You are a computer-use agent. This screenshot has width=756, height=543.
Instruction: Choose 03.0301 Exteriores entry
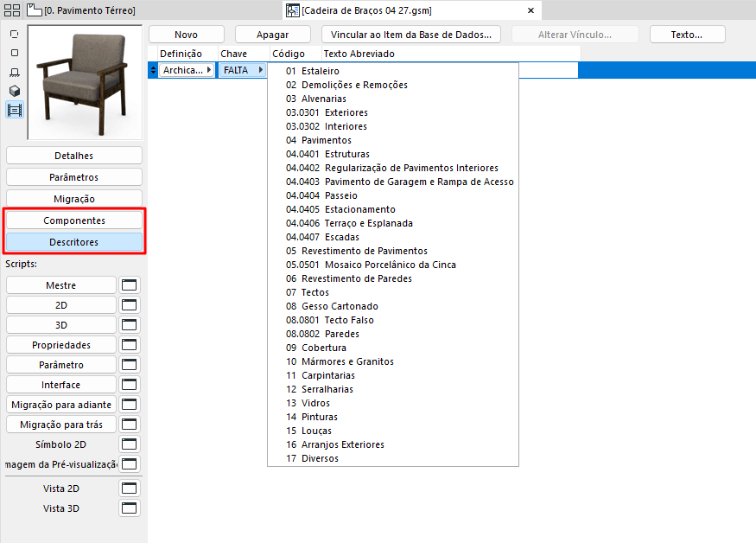point(393,112)
